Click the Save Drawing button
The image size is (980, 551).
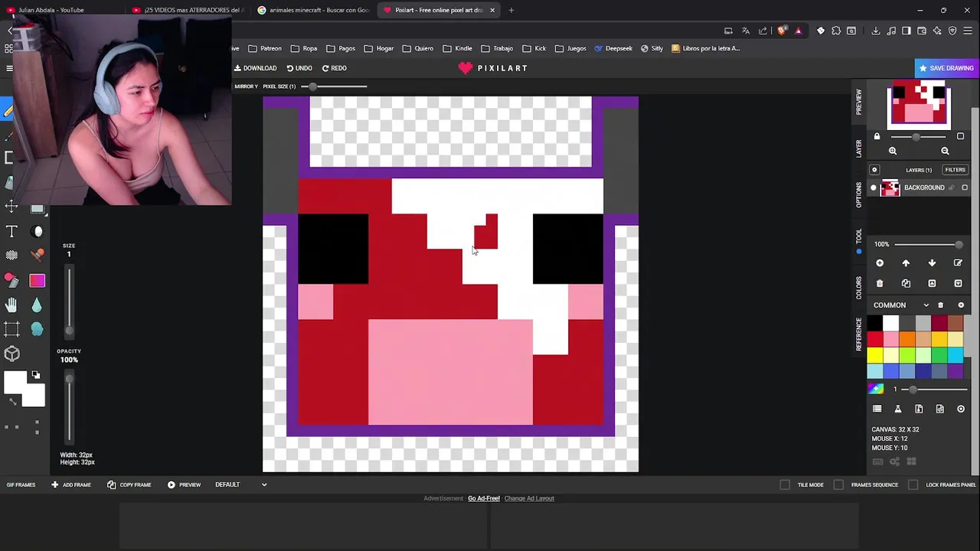pyautogui.click(x=946, y=68)
